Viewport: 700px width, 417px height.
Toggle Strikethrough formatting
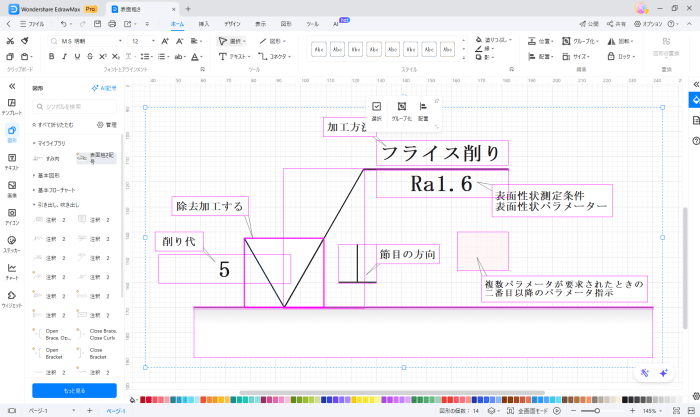coord(90,57)
